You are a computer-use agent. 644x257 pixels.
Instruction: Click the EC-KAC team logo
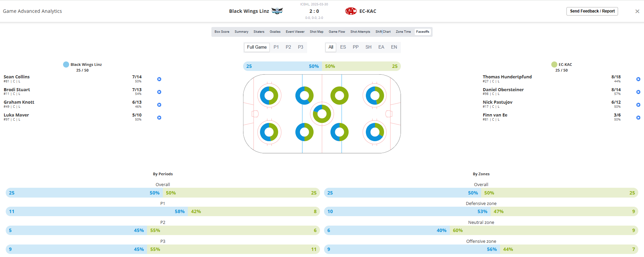pyautogui.click(x=351, y=11)
